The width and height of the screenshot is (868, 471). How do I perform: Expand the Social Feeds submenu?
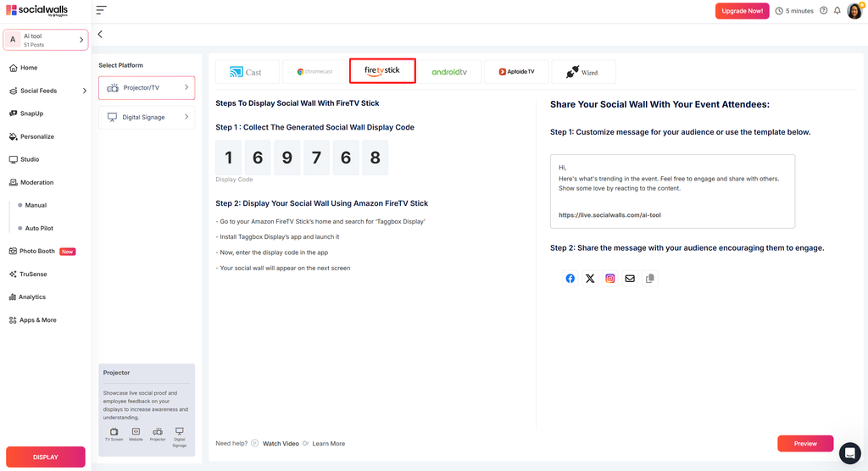click(x=84, y=91)
